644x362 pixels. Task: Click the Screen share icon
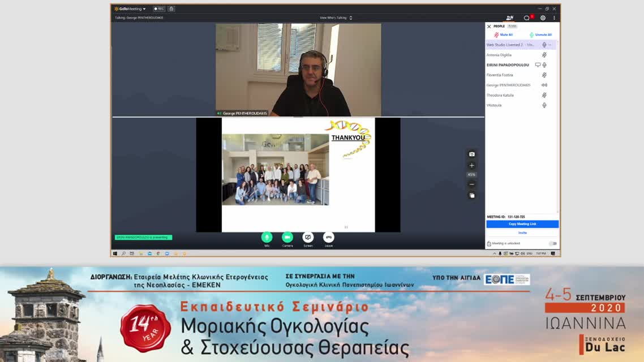[308, 237]
